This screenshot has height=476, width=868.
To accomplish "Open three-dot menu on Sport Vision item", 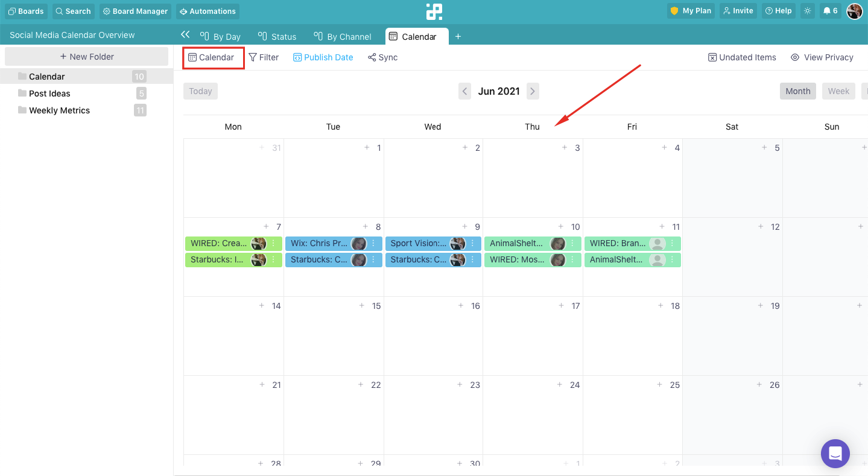I will 472,243.
